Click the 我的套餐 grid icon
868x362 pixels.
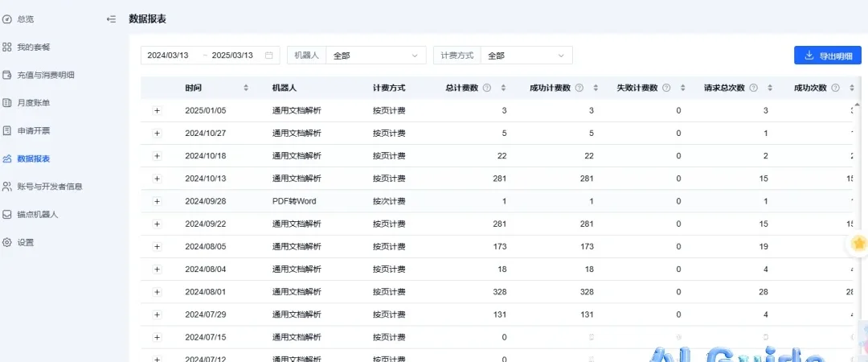tap(6, 47)
